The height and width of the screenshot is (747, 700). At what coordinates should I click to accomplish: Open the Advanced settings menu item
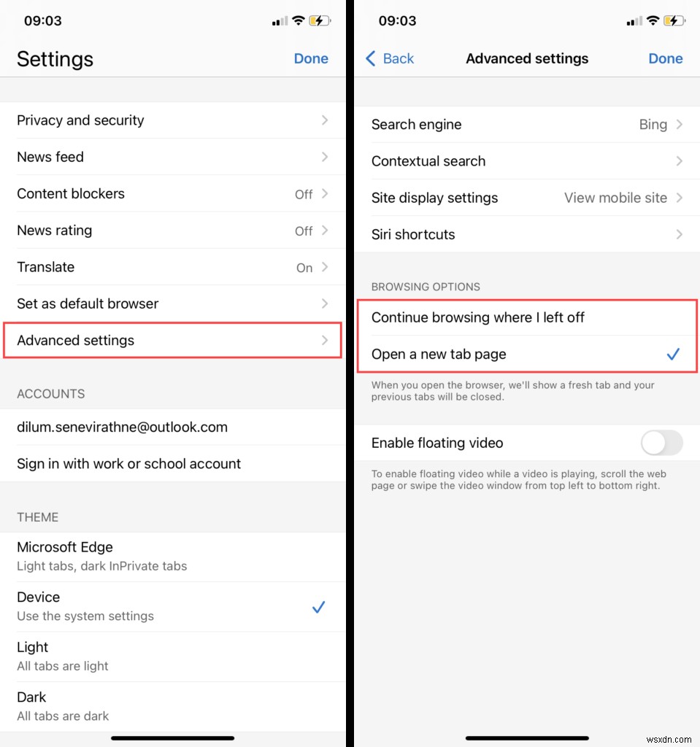[172, 340]
